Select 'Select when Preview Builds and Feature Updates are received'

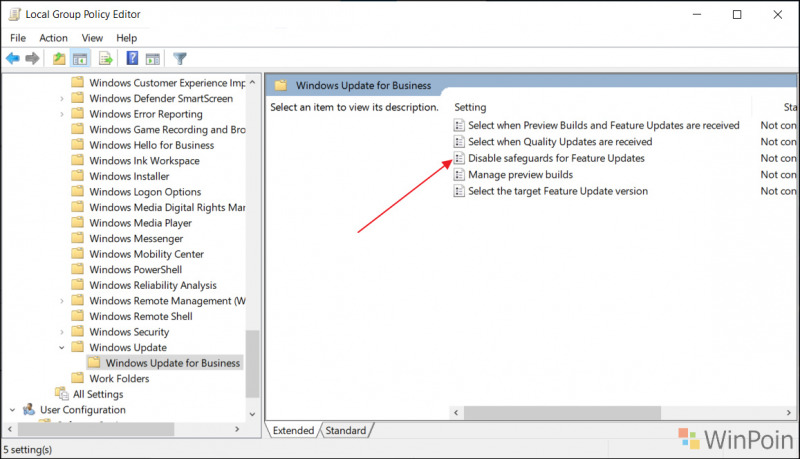[x=604, y=125]
